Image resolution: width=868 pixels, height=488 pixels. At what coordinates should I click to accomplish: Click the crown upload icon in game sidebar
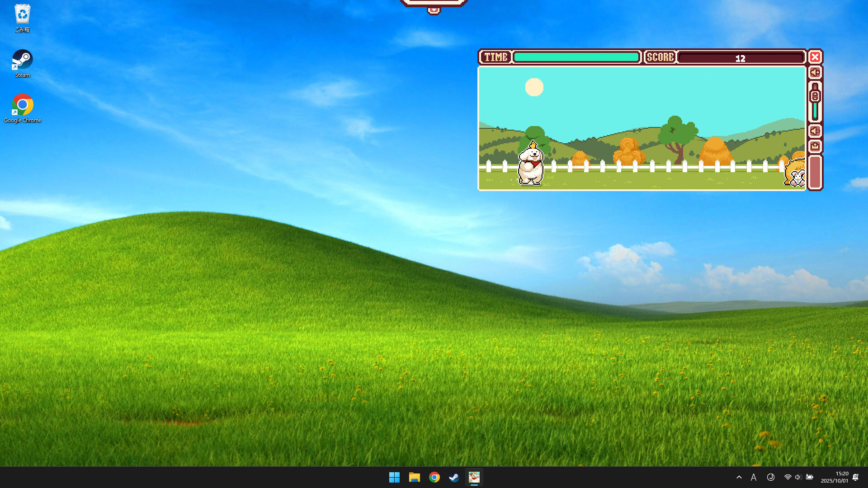tap(815, 146)
